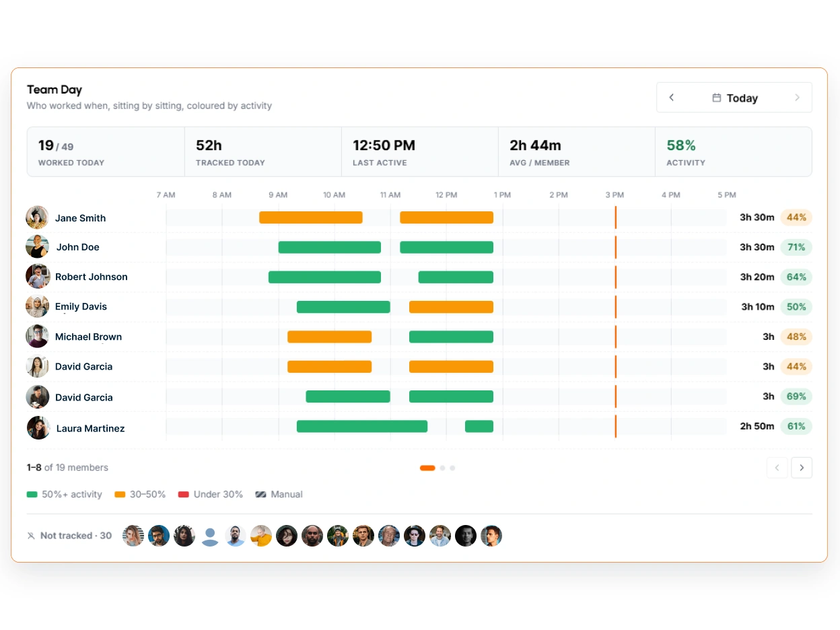Select the third pagination dot
This screenshot has width=840, height=630.
pos(452,468)
